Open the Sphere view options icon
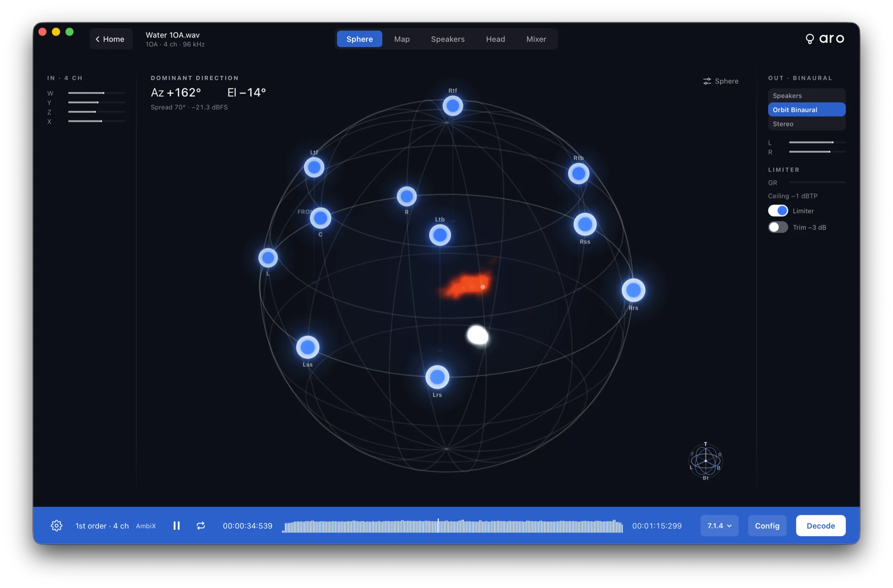The height and width of the screenshot is (588, 893). click(x=707, y=81)
